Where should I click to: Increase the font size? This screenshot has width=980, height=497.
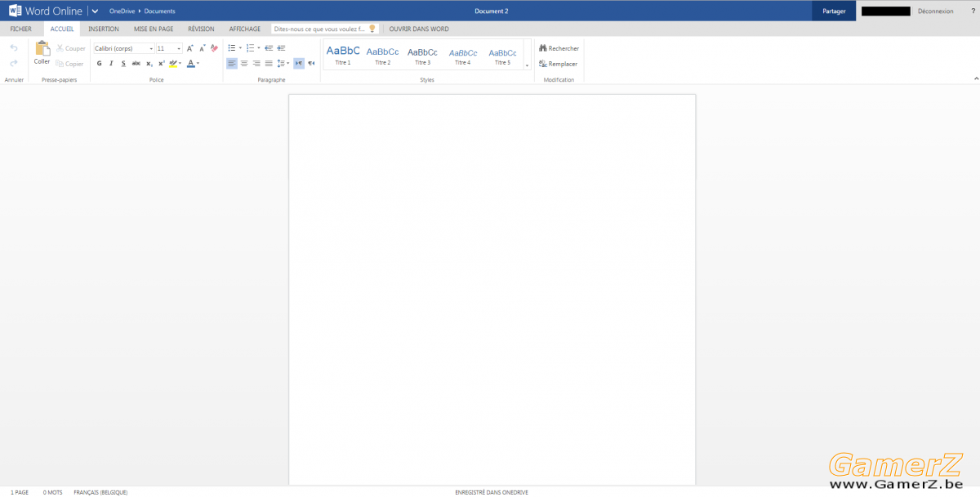190,48
